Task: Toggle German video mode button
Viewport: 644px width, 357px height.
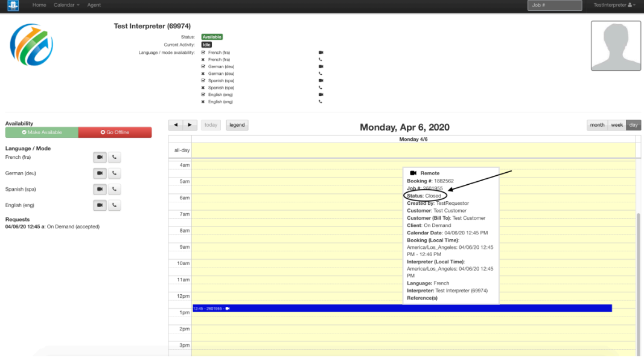Action: pos(100,173)
